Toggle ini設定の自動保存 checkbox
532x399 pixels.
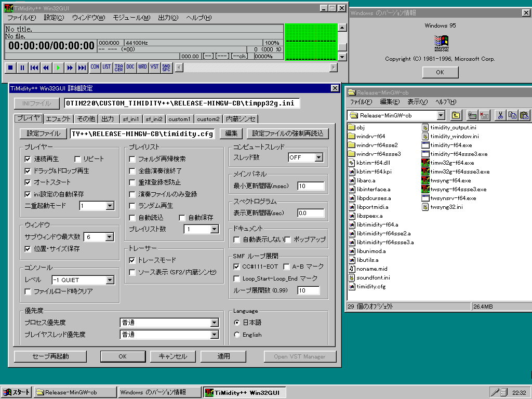point(28,194)
